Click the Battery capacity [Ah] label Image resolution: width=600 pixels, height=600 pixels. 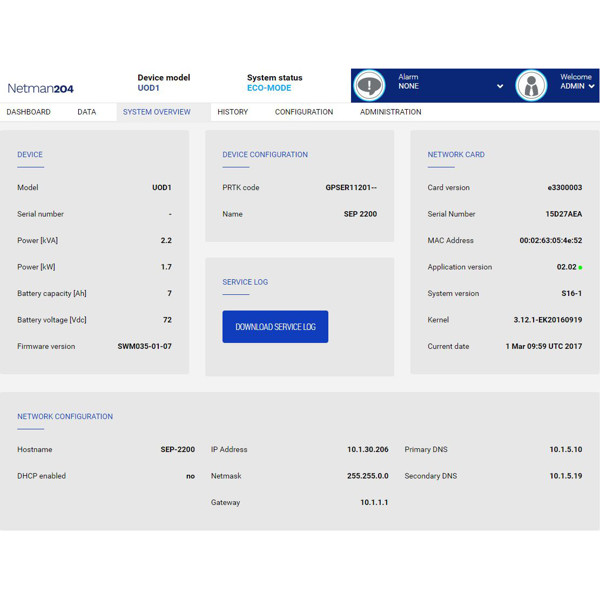click(x=52, y=293)
